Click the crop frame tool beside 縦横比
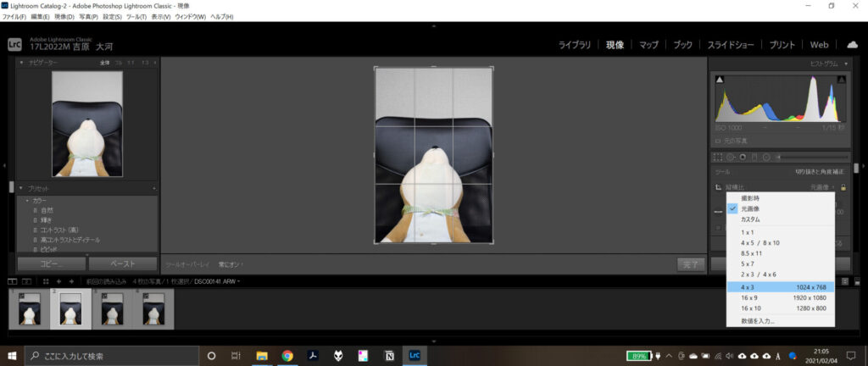The image size is (868, 366). click(x=718, y=187)
